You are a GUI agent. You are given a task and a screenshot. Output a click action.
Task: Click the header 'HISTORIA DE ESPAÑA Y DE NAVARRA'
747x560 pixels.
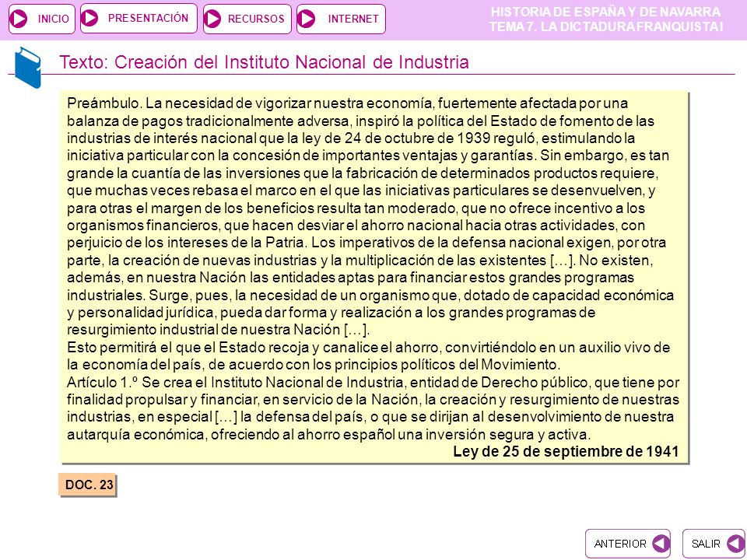click(605, 12)
